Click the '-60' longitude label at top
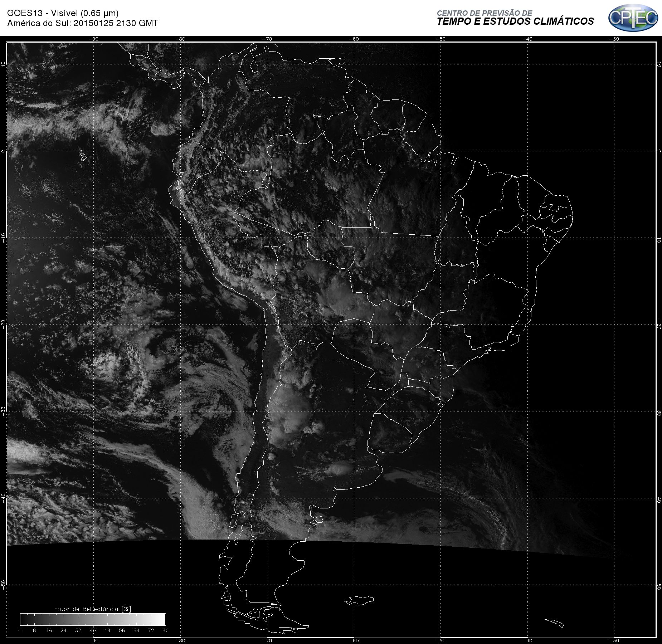Image resolution: width=662 pixels, height=644 pixels. click(354, 39)
